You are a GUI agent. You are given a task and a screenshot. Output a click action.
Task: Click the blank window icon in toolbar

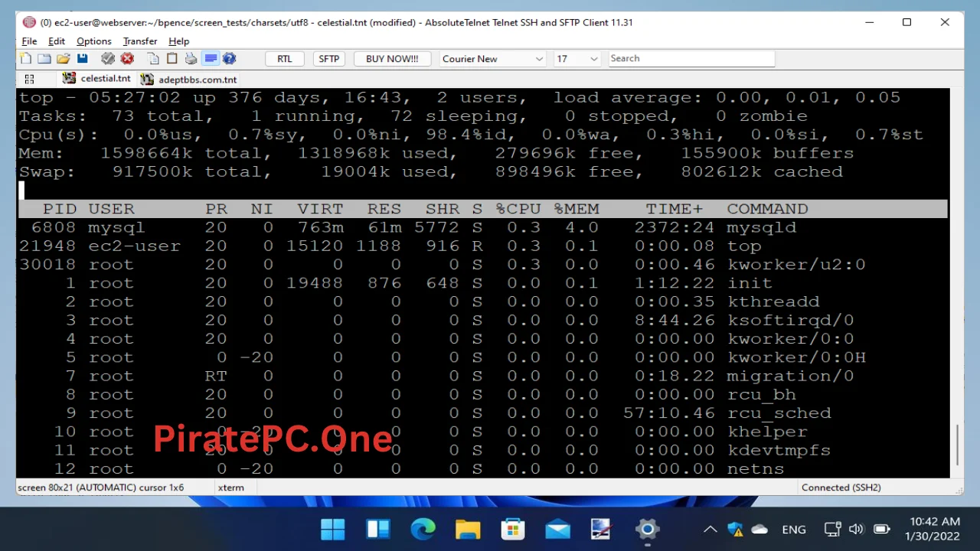pos(44,59)
